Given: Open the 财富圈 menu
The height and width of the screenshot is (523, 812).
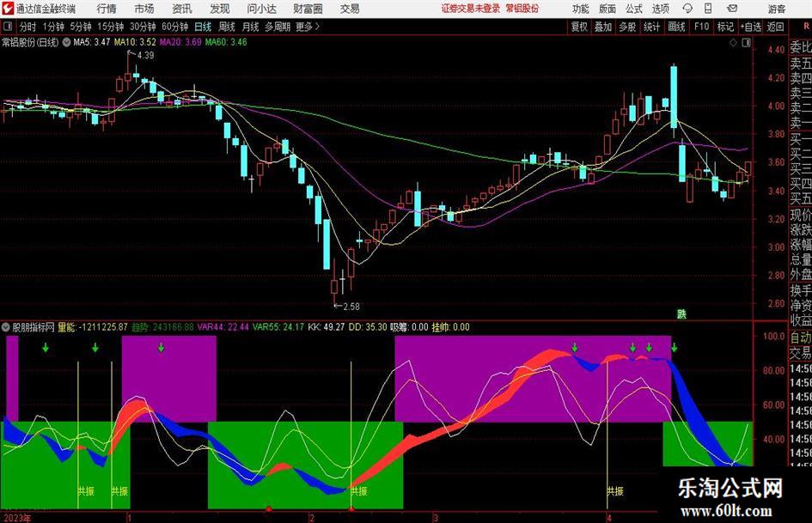Looking at the screenshot, I should pos(308,9).
